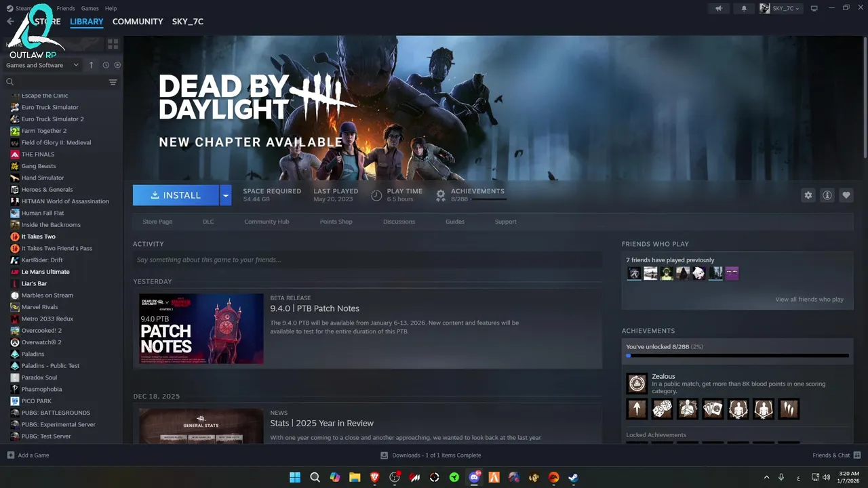Open the SKY_7C profile section

(x=188, y=22)
